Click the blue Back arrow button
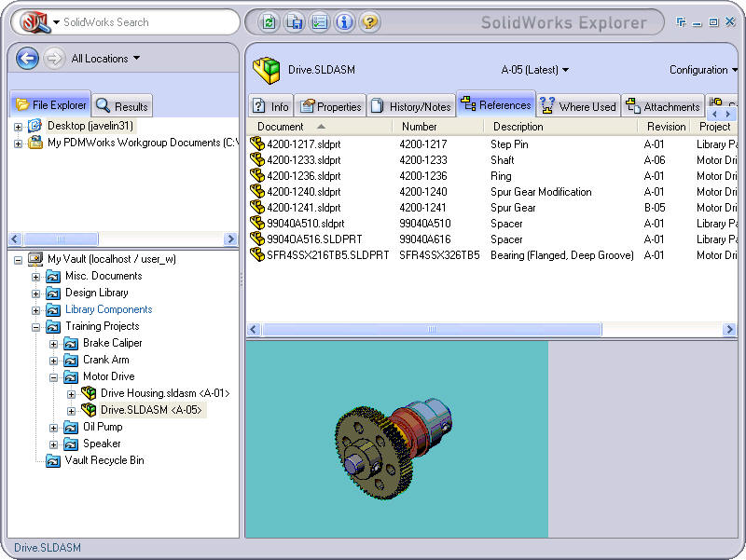The image size is (746, 560). click(x=27, y=59)
